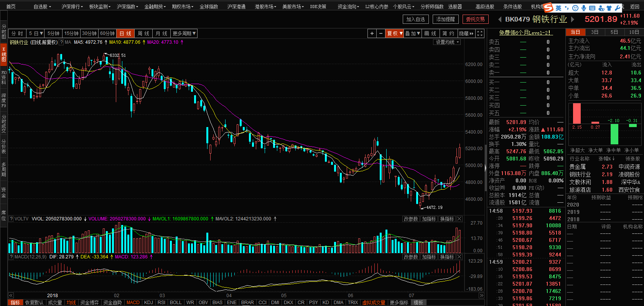Click 更多指标 at bottom bar

(x=399, y=303)
